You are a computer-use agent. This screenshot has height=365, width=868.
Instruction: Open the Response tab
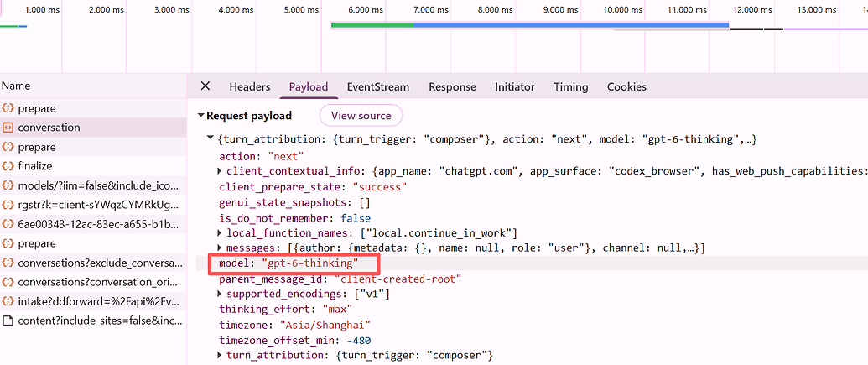coord(452,87)
